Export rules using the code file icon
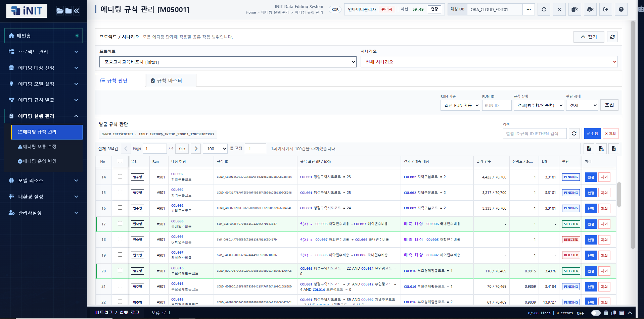 pyautogui.click(x=614, y=149)
